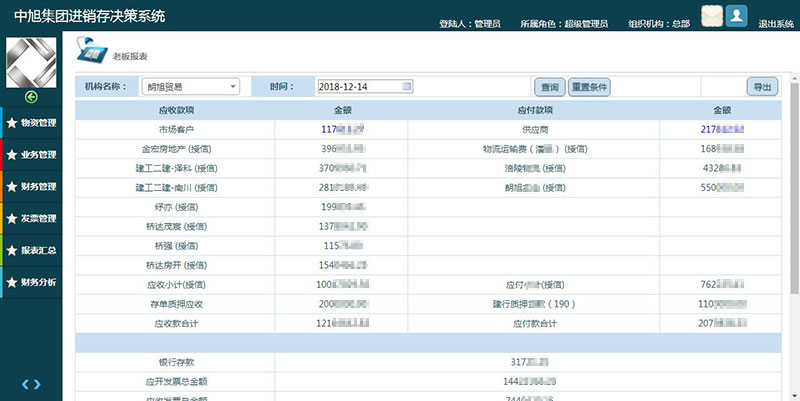Select the 桥达房开 (授信) row label
The image size is (800, 401).
tap(176, 265)
